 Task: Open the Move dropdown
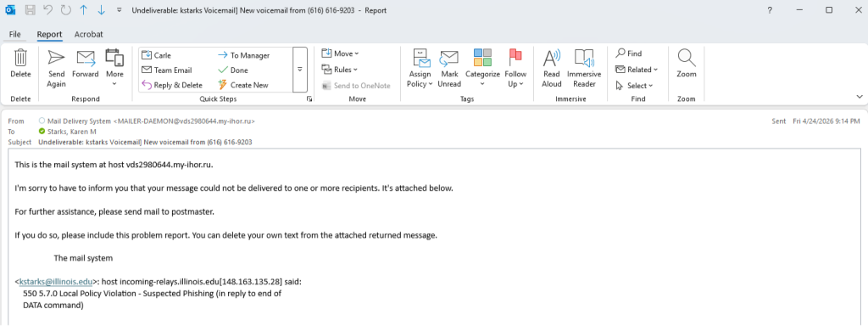coord(340,53)
